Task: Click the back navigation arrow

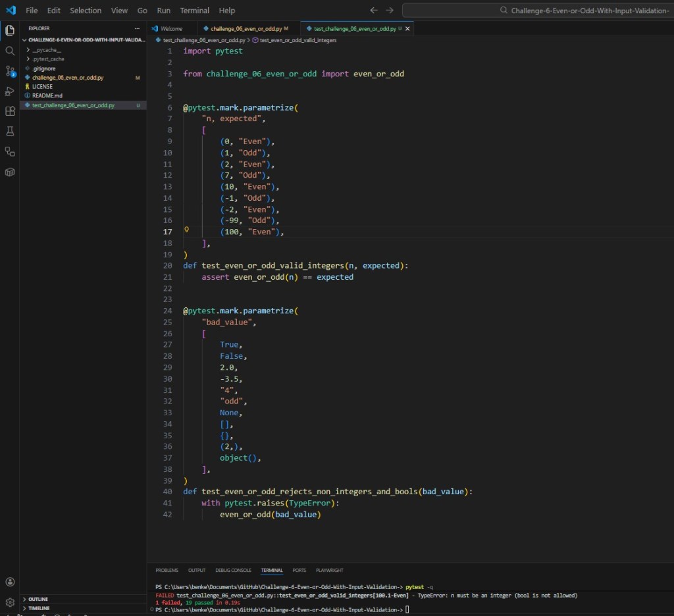Action: [x=374, y=10]
